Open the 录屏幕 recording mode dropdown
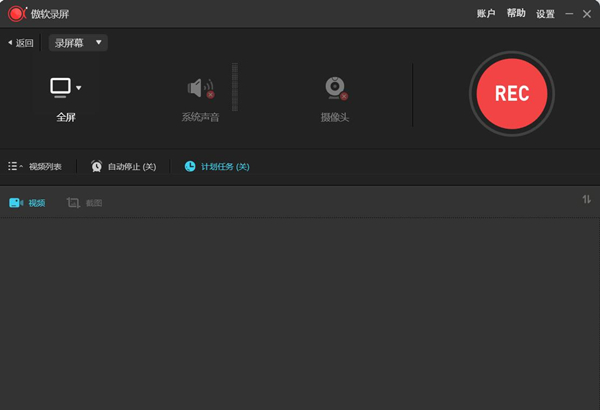 tap(78, 42)
